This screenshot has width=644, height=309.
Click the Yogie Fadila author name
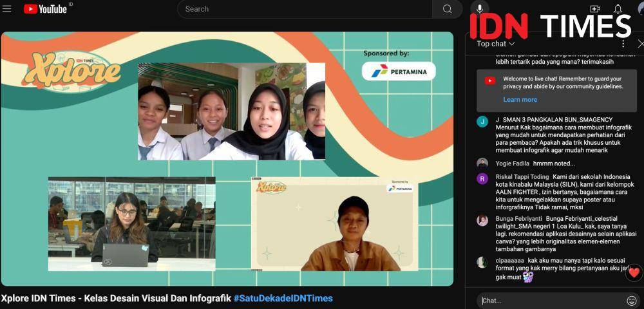pyautogui.click(x=513, y=164)
